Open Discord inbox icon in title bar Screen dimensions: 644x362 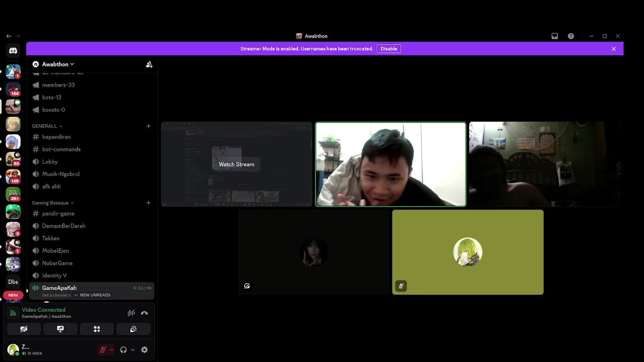[554, 36]
